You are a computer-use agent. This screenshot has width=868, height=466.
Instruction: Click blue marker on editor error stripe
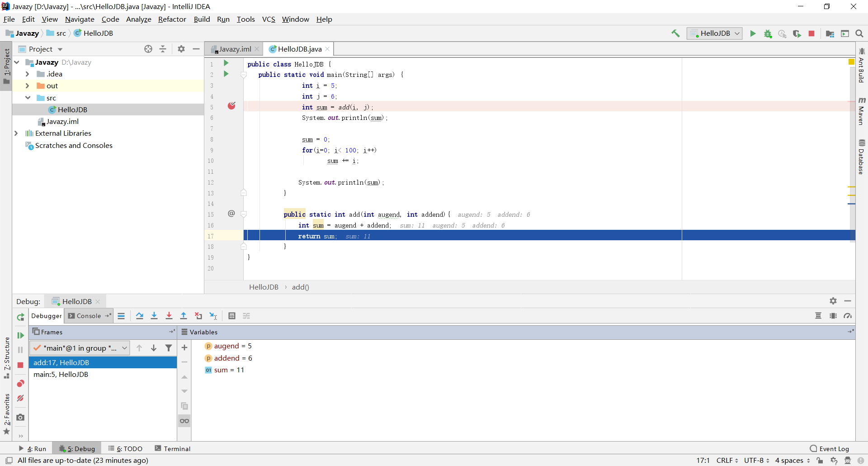click(x=851, y=204)
